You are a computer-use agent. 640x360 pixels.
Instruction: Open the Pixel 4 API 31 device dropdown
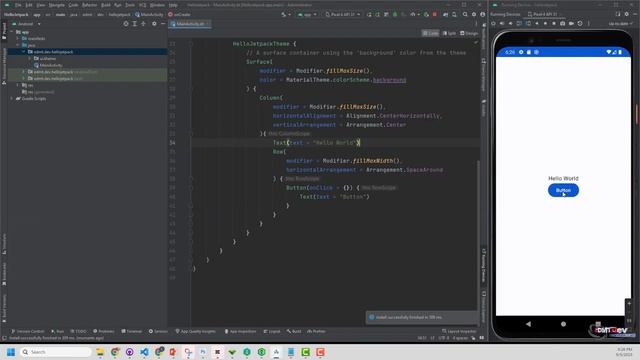pos(342,14)
